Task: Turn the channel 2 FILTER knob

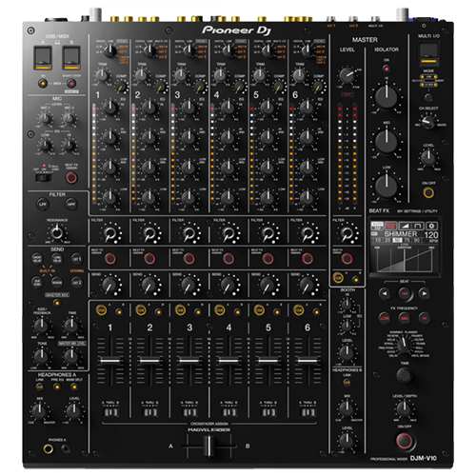Action: pos(149,233)
